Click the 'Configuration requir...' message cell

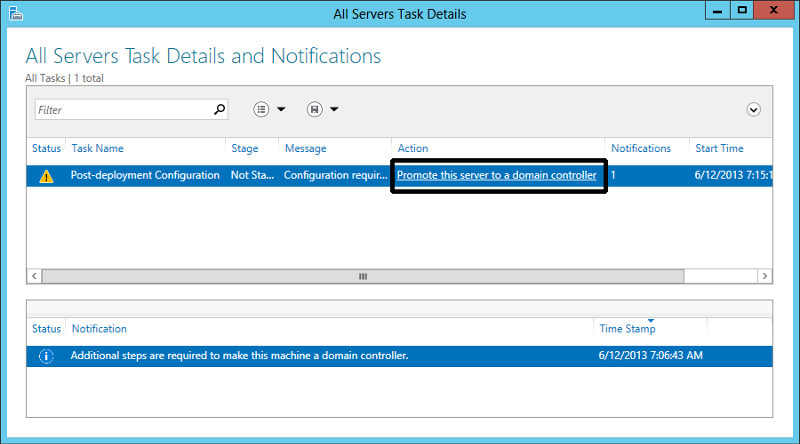(x=335, y=175)
